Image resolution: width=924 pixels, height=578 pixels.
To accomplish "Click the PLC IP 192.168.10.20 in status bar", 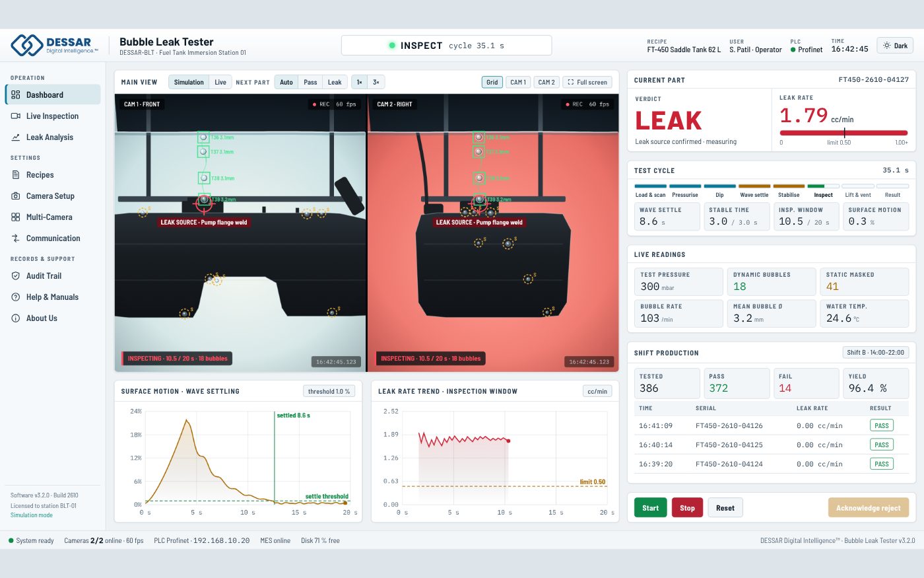I will (x=221, y=540).
